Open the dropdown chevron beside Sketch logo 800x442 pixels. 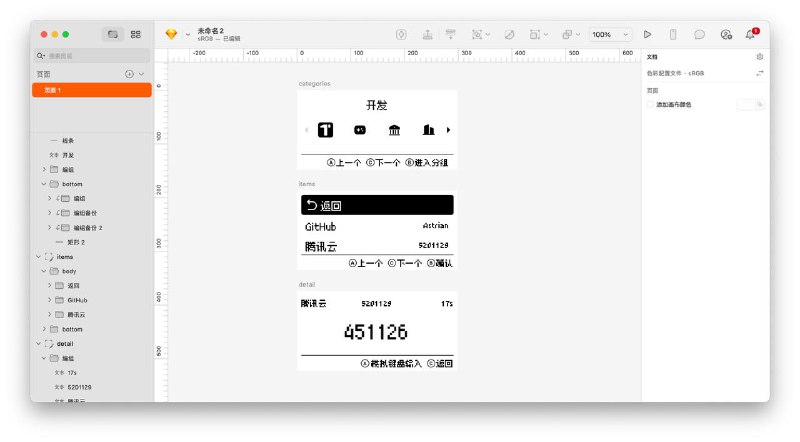(x=188, y=35)
